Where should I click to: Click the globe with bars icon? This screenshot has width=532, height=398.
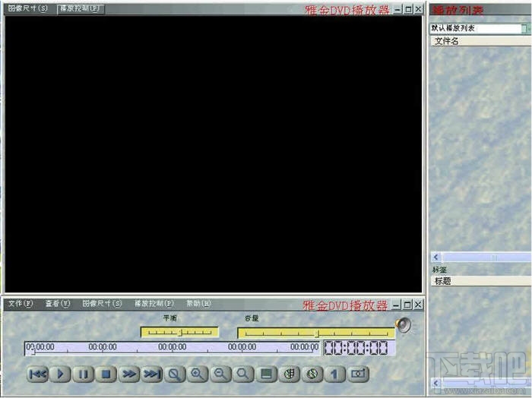tap(289, 374)
